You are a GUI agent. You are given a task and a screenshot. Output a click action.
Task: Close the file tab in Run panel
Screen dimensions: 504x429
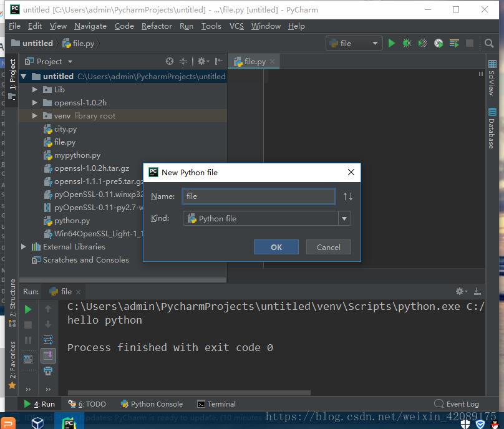[78, 292]
